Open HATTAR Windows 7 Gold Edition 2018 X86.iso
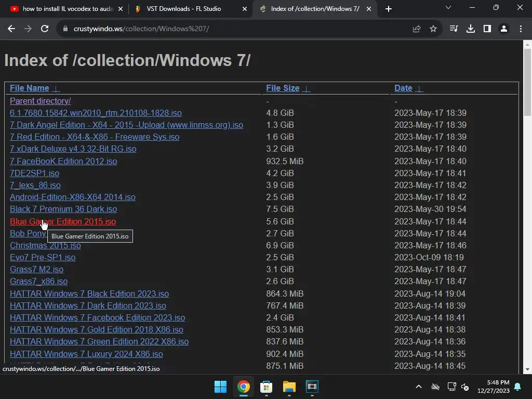The height and width of the screenshot is (399, 532). click(x=96, y=330)
